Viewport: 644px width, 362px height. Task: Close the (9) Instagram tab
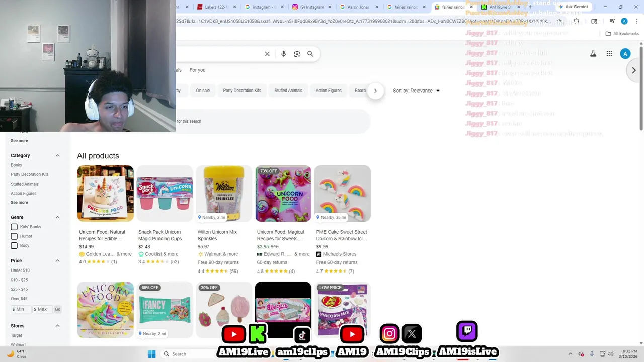pyautogui.click(x=330, y=7)
